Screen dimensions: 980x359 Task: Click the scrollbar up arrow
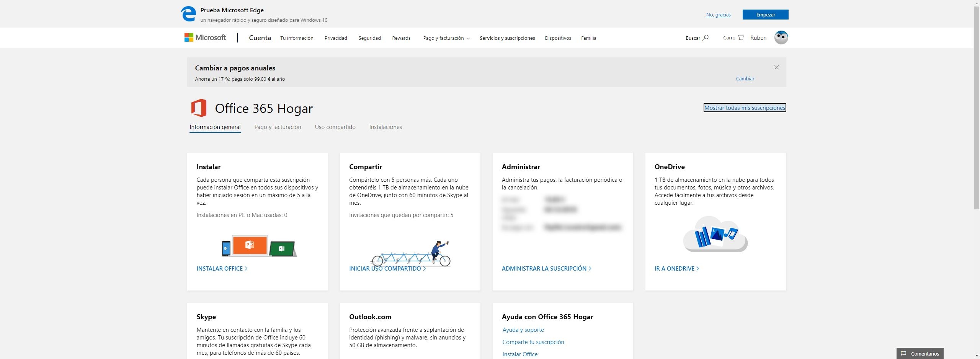(x=977, y=3)
